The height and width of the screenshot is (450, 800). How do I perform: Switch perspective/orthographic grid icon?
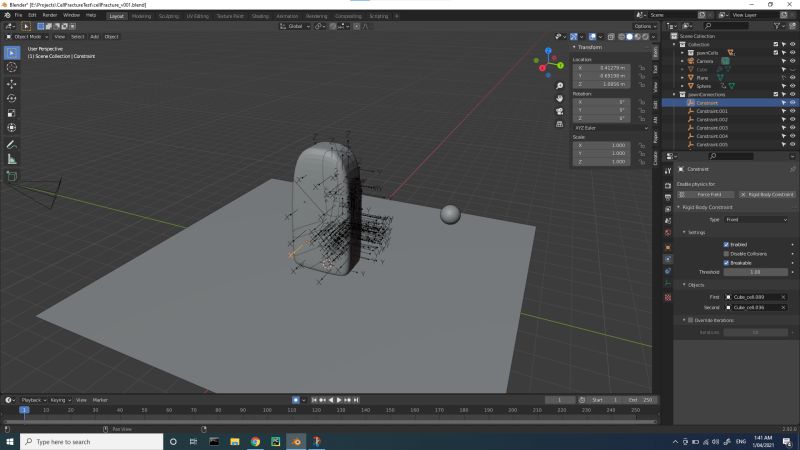click(x=559, y=124)
